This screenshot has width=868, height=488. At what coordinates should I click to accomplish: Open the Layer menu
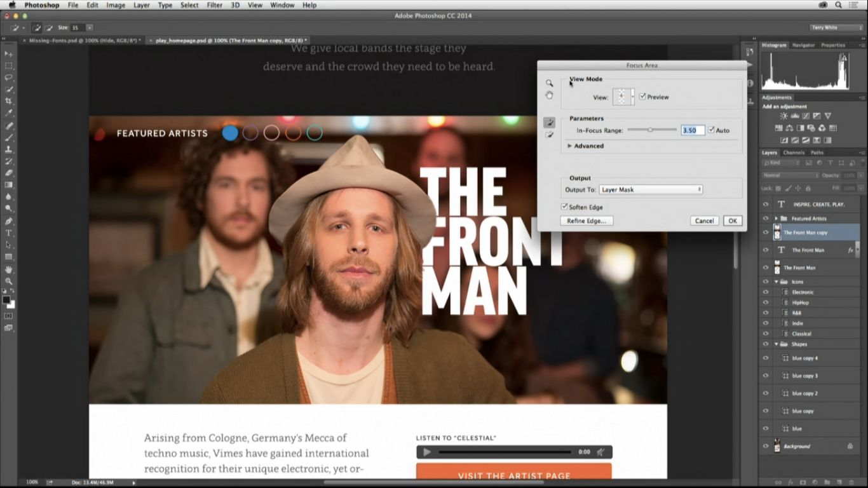(142, 5)
